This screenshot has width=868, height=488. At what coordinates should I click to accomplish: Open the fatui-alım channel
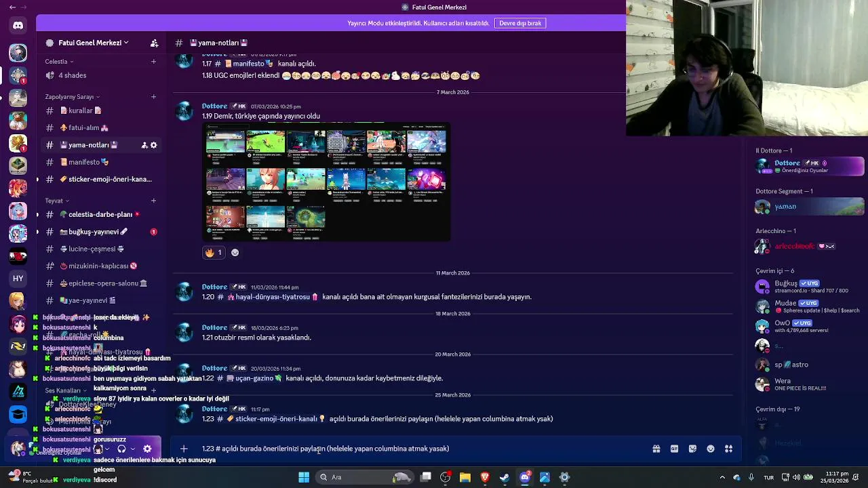(100, 127)
